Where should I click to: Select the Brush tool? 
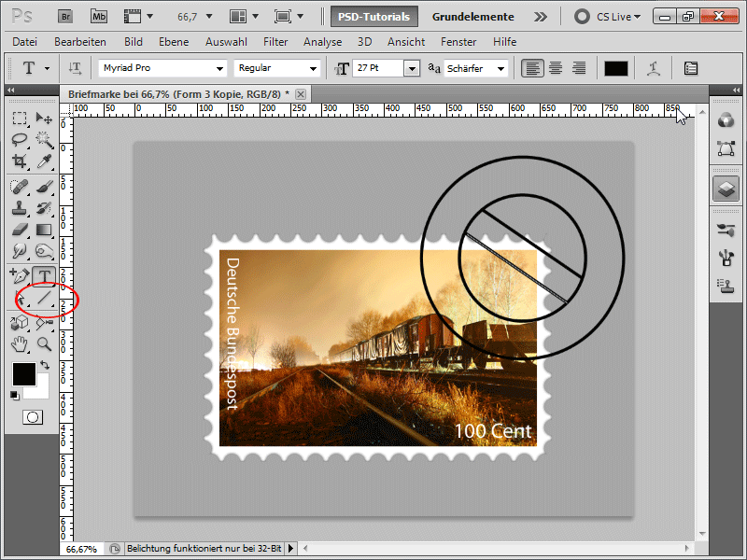pyautogui.click(x=44, y=186)
